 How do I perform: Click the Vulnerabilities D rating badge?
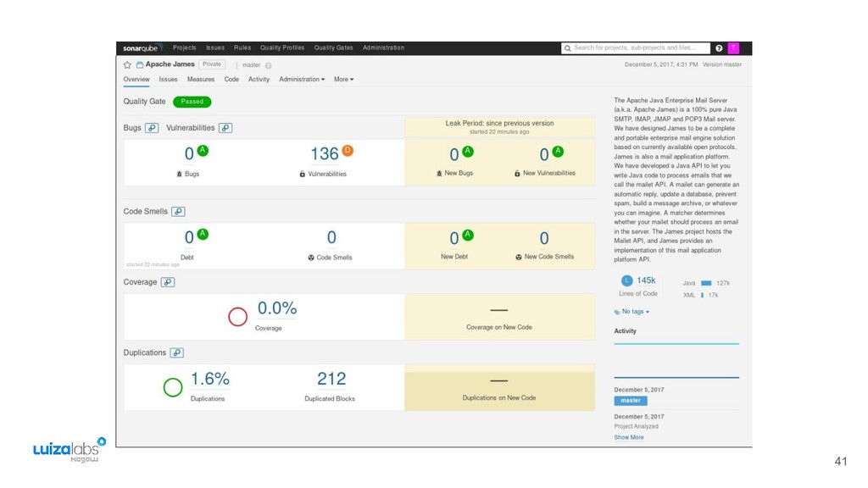coord(347,150)
